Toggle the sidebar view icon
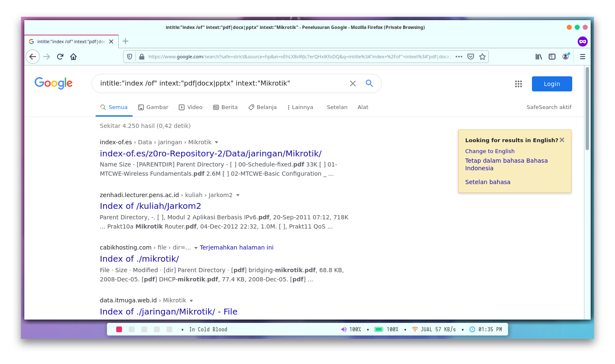The width and height of the screenshot is (615, 364). pos(552,57)
